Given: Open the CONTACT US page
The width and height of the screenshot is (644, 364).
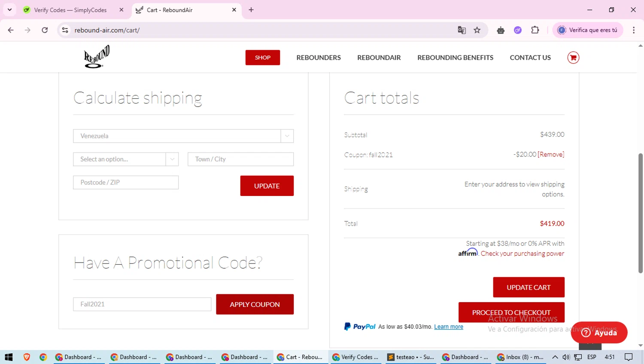Looking at the screenshot, I should pyautogui.click(x=530, y=58).
